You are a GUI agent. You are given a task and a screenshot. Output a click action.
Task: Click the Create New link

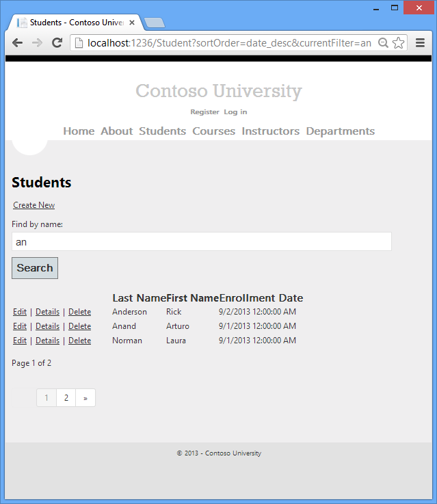coord(34,205)
